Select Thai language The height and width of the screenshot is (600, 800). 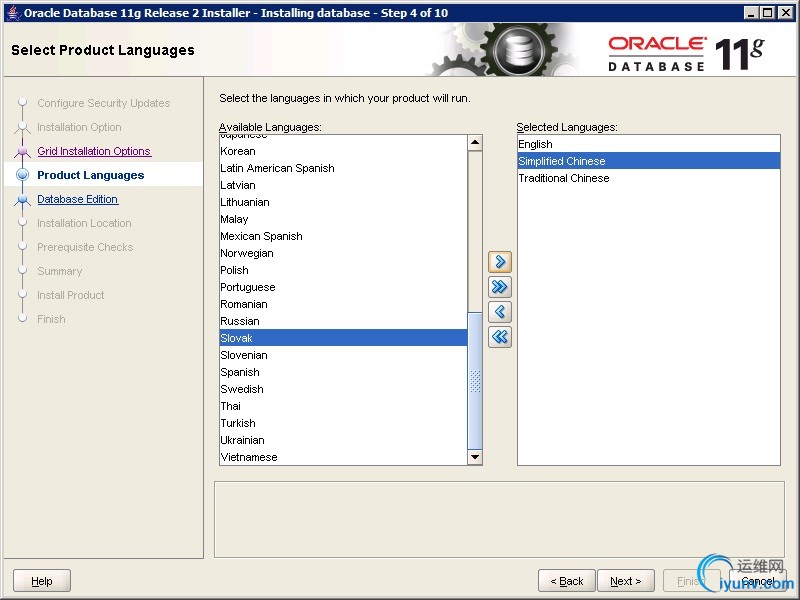click(343, 406)
